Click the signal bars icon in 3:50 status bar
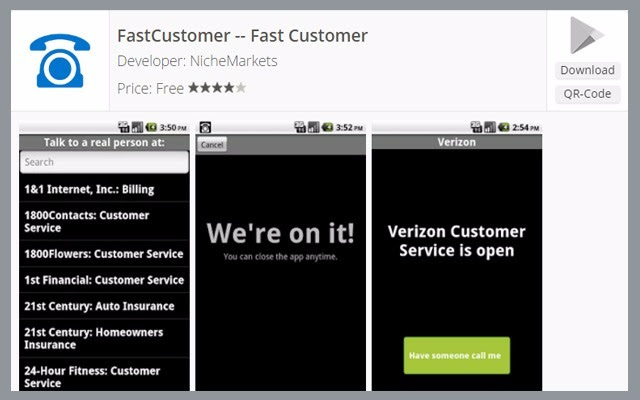This screenshot has height=400, width=640. (x=137, y=127)
